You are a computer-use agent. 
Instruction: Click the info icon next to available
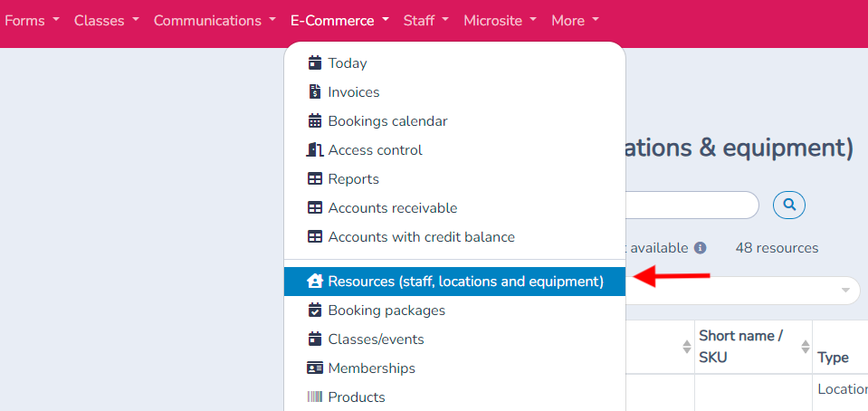pyautogui.click(x=701, y=248)
